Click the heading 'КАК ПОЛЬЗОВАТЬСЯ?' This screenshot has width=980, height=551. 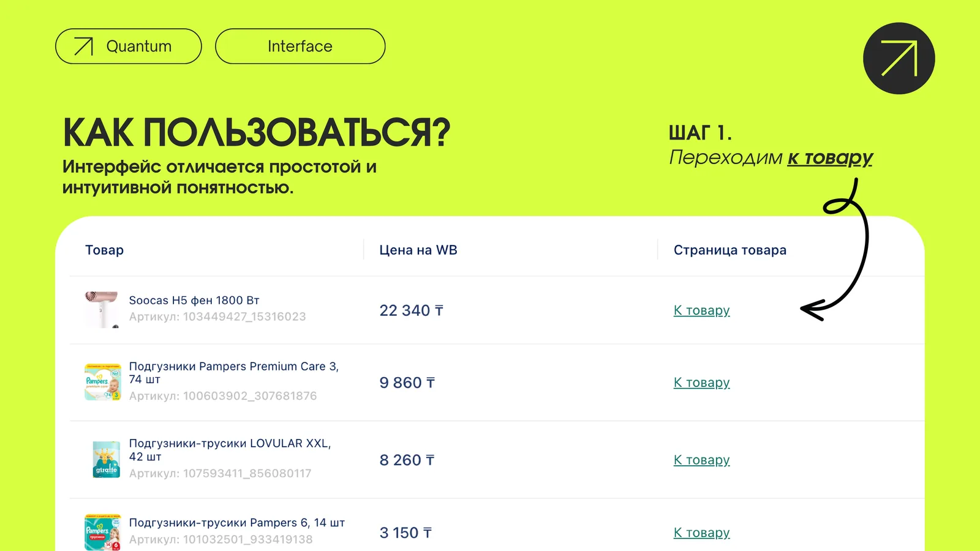click(257, 130)
